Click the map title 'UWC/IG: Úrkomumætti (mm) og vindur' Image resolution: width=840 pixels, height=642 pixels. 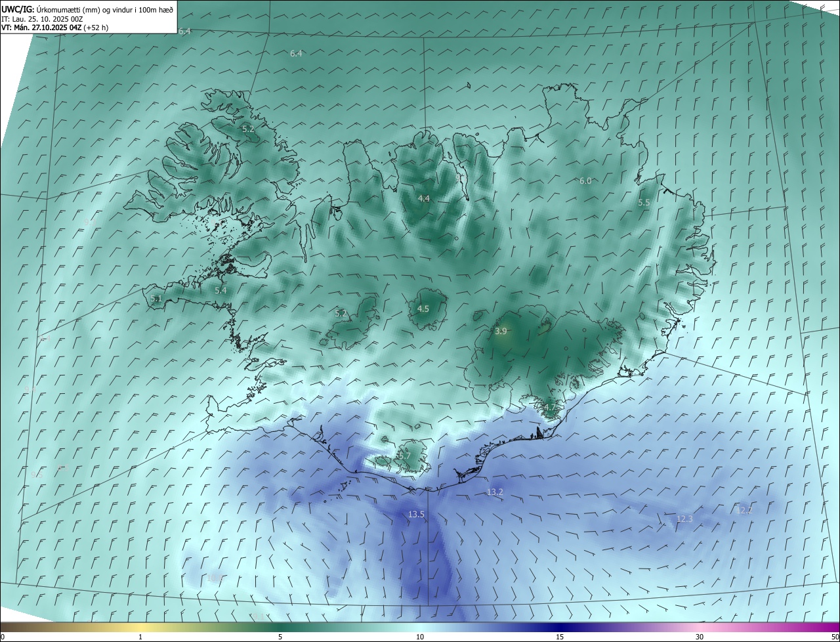click(87, 9)
